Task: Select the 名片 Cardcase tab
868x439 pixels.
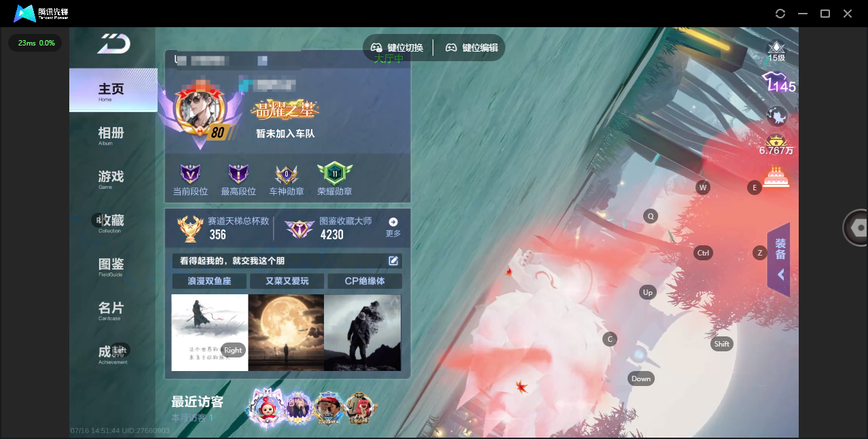Action: click(x=111, y=309)
